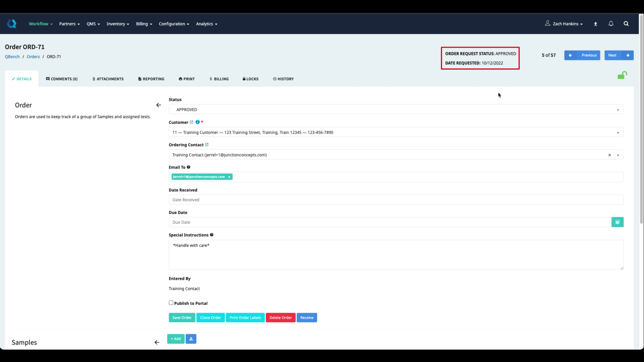This screenshot has height=362, width=644.
Task: Open the Customer dropdown list
Action: coord(396,132)
